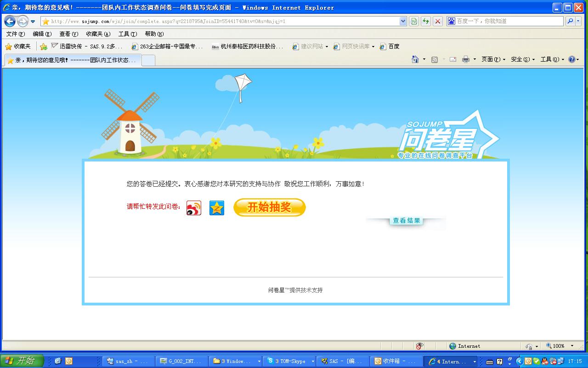
Task: Open the Skype icon in the system tray
Action: (536, 361)
